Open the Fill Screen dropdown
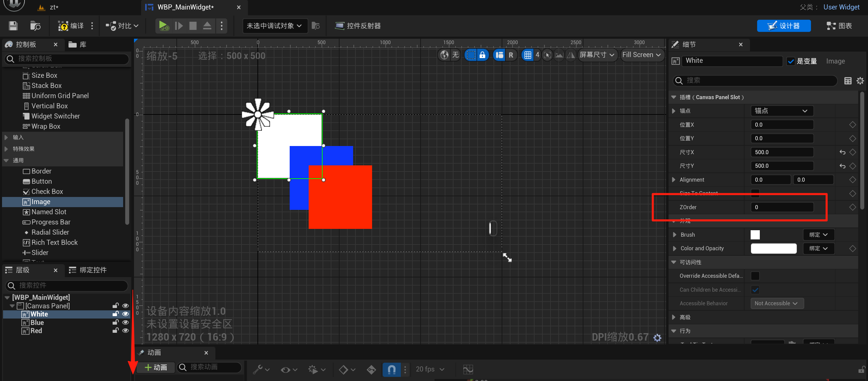Viewport: 868px width, 381px height. tap(641, 55)
